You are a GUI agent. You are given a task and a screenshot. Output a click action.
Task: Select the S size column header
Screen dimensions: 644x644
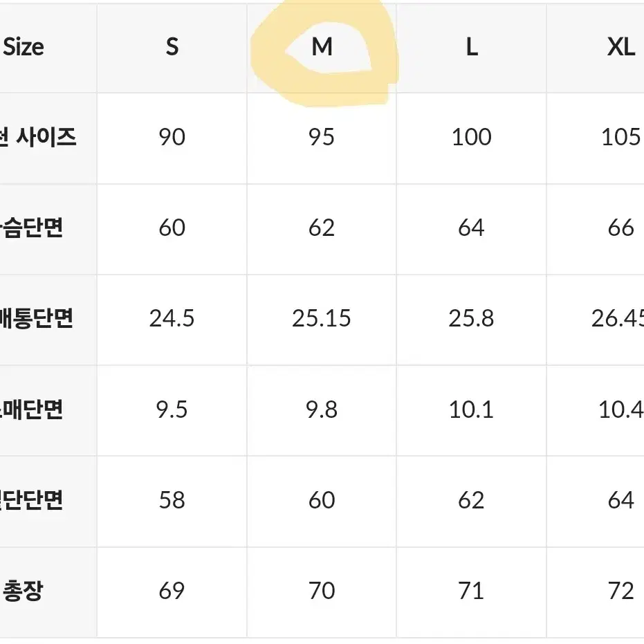coord(172,47)
